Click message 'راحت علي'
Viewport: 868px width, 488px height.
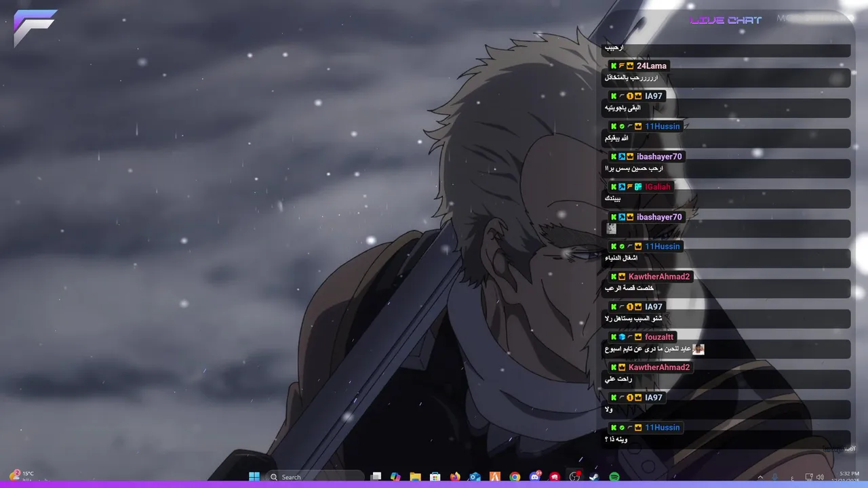pyautogui.click(x=618, y=380)
